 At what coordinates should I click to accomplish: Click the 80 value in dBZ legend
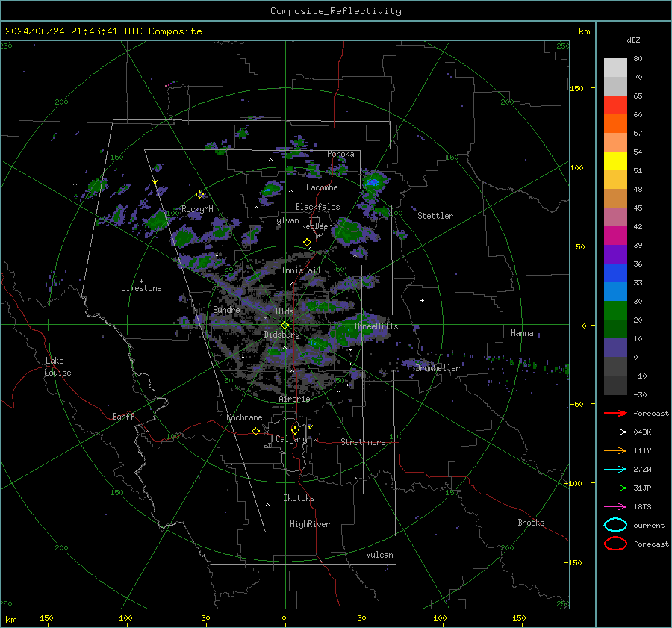pos(638,59)
